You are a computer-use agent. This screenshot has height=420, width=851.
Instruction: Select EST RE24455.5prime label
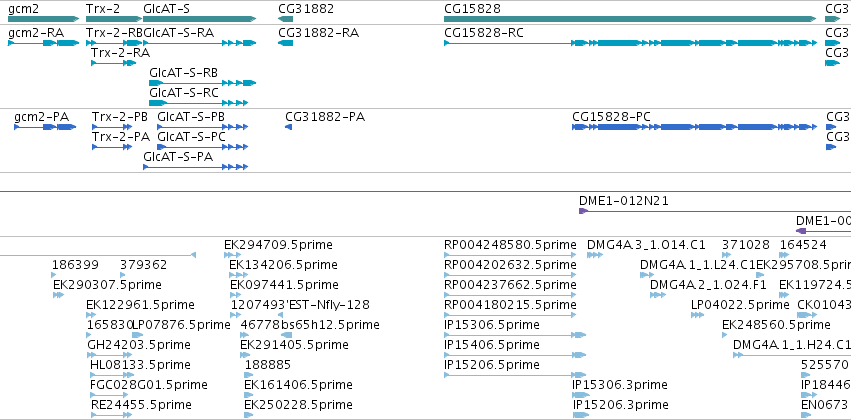(141, 405)
